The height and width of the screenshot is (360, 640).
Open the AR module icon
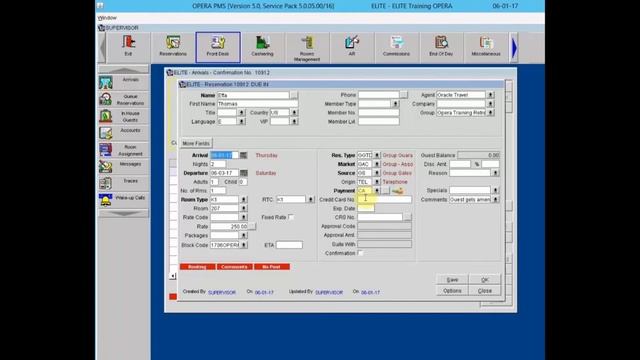[351, 46]
